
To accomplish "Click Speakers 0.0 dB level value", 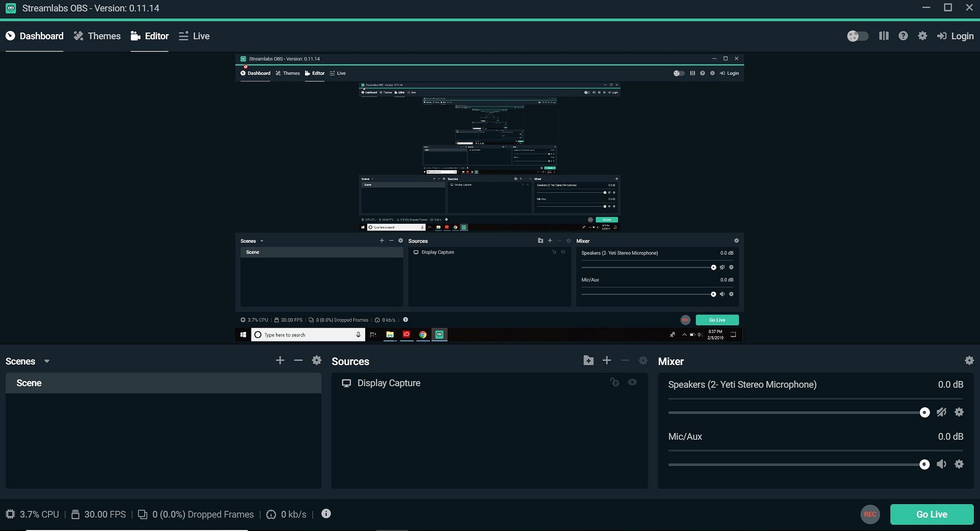I will coord(951,385).
